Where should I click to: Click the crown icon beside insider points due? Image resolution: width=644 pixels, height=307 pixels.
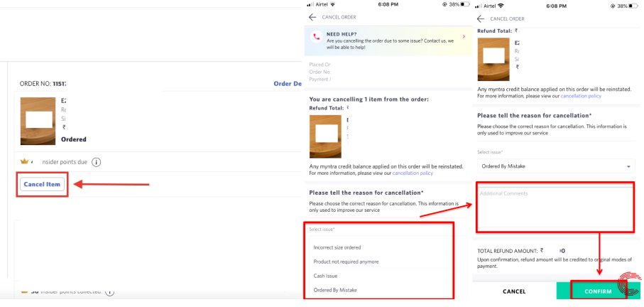(24, 162)
